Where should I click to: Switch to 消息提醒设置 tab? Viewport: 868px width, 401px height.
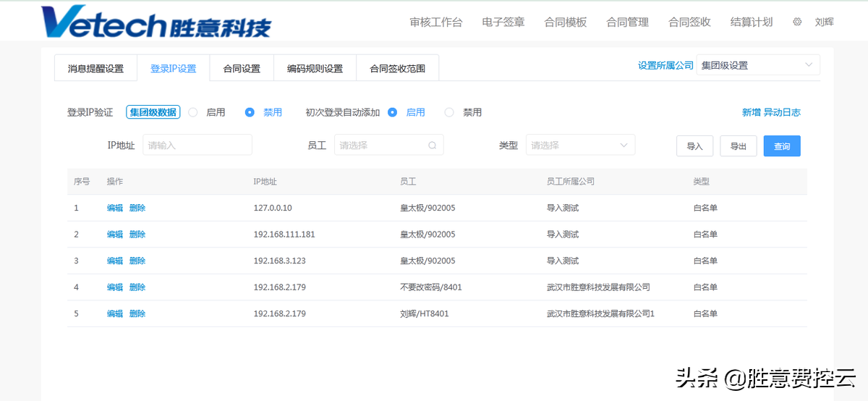95,69
